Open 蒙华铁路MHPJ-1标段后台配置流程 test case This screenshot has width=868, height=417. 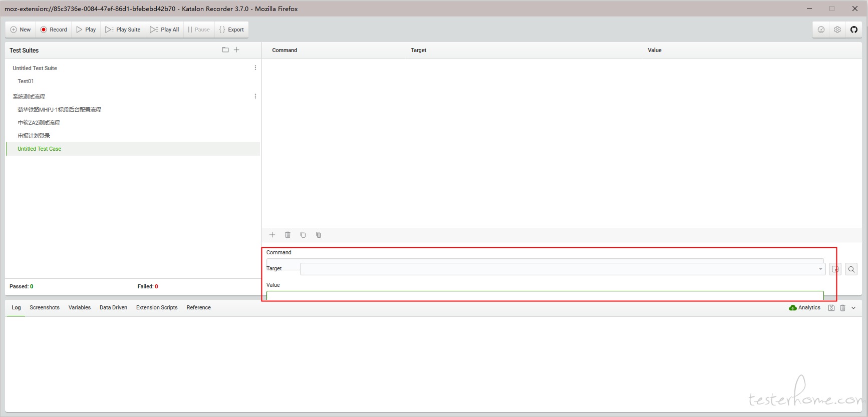point(59,110)
